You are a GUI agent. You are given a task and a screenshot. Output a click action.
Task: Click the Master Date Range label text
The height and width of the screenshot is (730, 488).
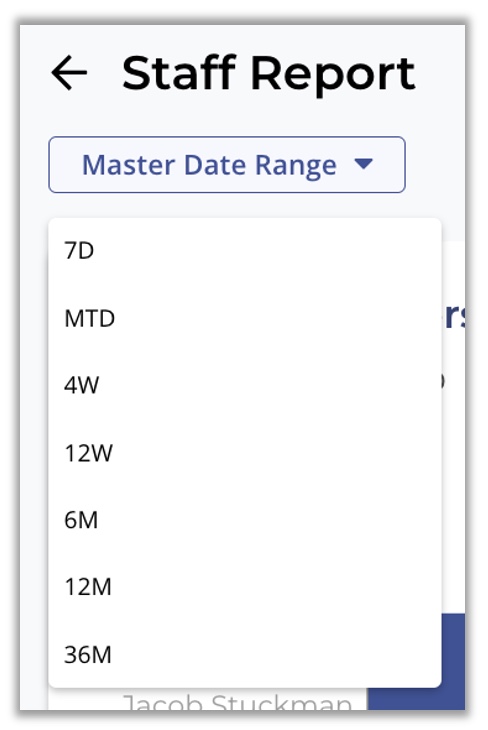pos(209,165)
